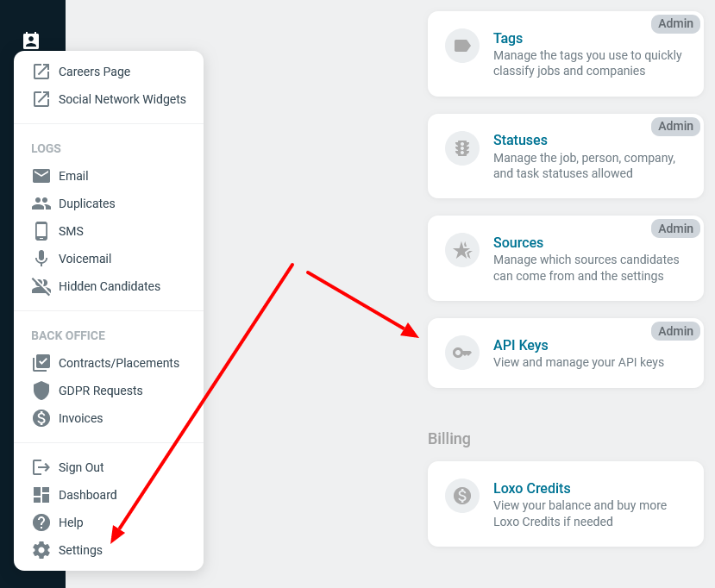Viewport: 715px width, 588px height.
Task: Click the Tags label icon
Action: coord(462,46)
